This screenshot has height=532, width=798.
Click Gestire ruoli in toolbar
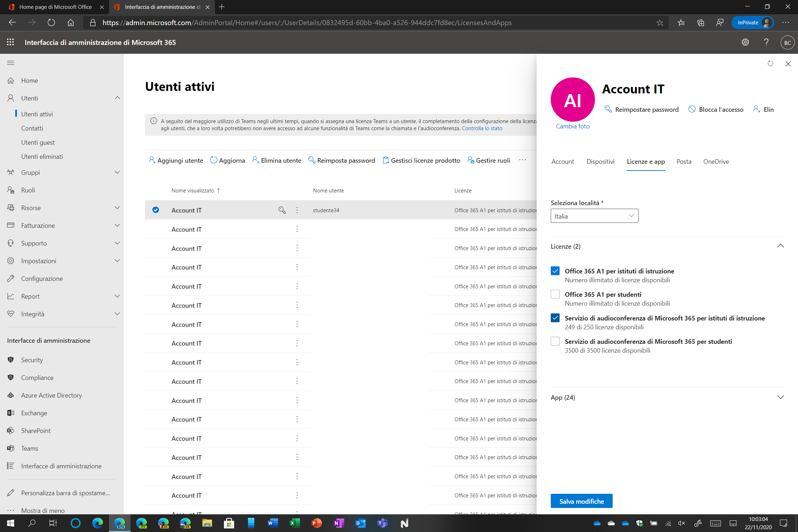(x=488, y=160)
